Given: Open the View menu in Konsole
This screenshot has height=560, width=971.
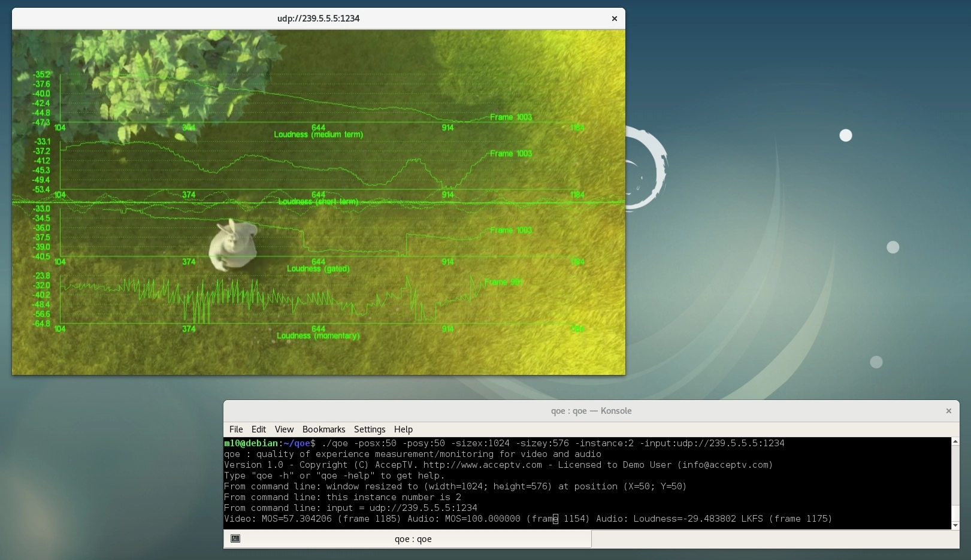Looking at the screenshot, I should [284, 429].
